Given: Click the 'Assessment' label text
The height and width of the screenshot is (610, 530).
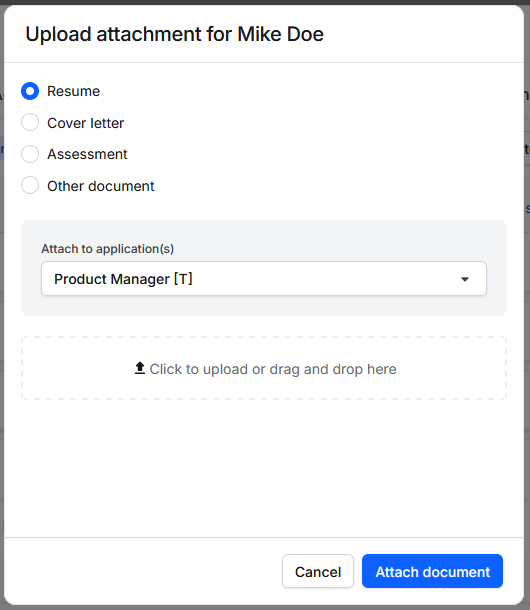Looking at the screenshot, I should click(x=87, y=154).
